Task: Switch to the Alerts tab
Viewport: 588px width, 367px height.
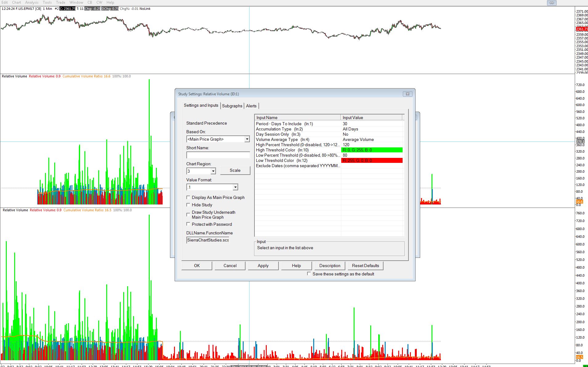Action: [x=251, y=106]
